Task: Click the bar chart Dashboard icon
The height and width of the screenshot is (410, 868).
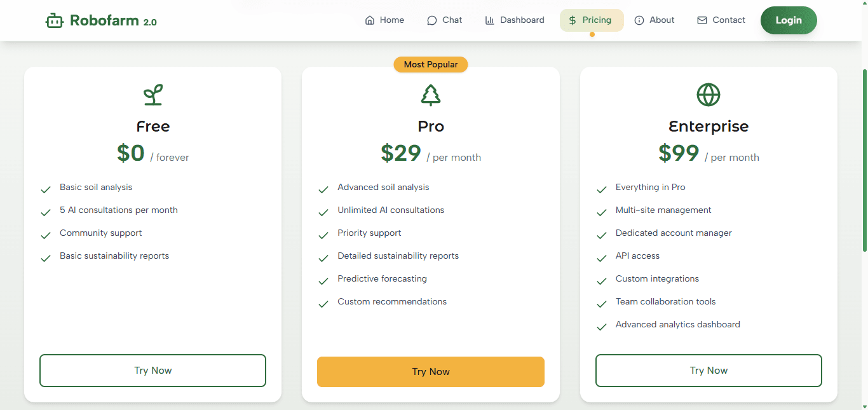Action: 489,20
